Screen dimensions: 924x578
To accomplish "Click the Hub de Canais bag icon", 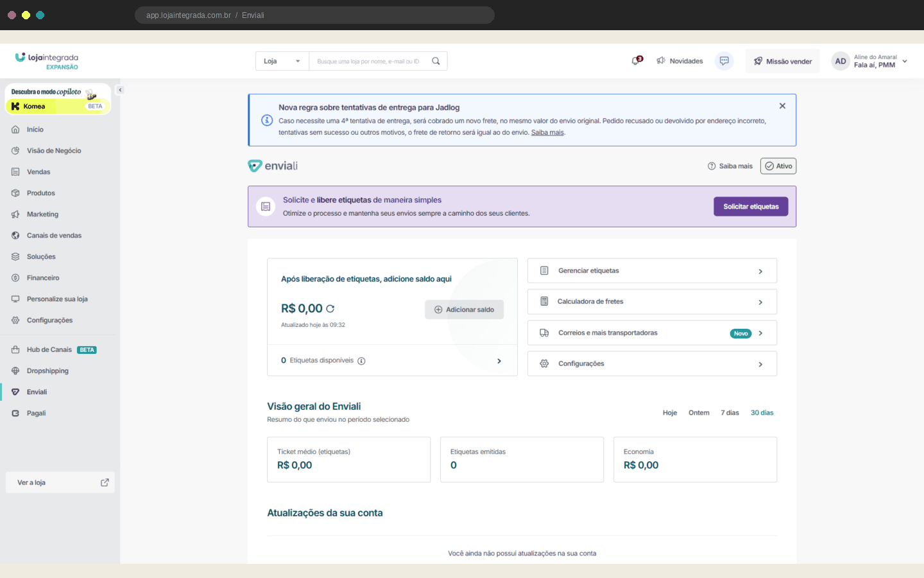I will (x=15, y=350).
